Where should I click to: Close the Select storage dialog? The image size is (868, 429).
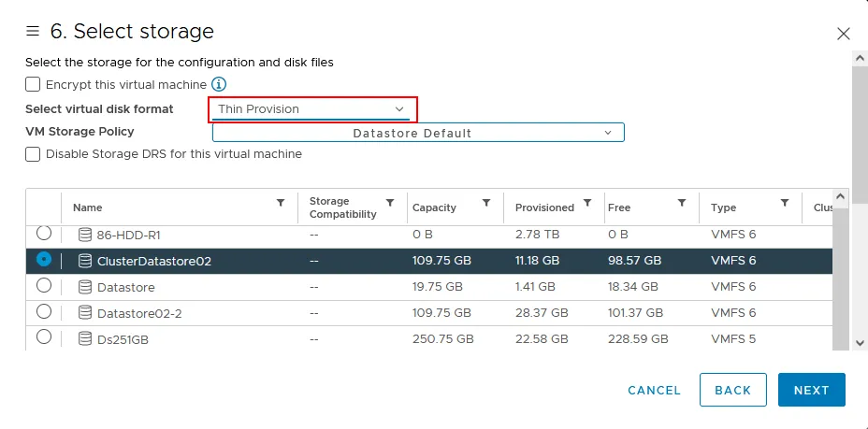843,34
